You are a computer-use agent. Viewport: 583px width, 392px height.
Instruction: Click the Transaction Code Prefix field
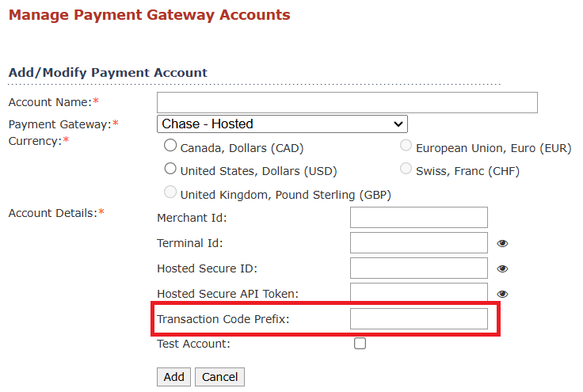pos(419,318)
